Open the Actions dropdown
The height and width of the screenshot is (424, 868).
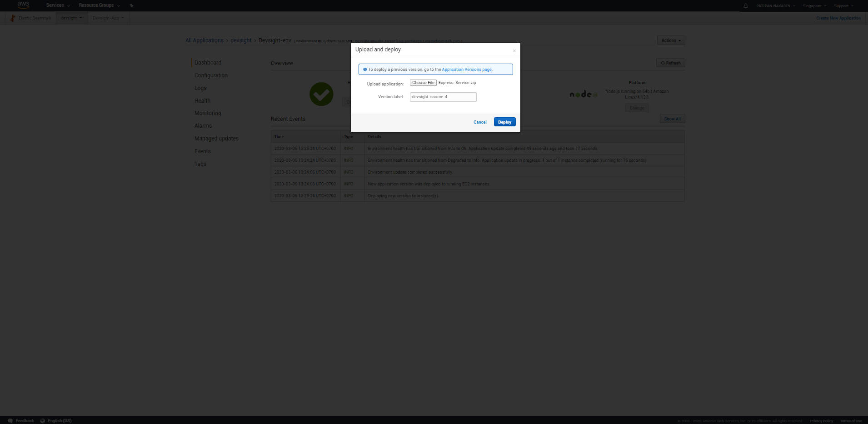pyautogui.click(x=670, y=40)
